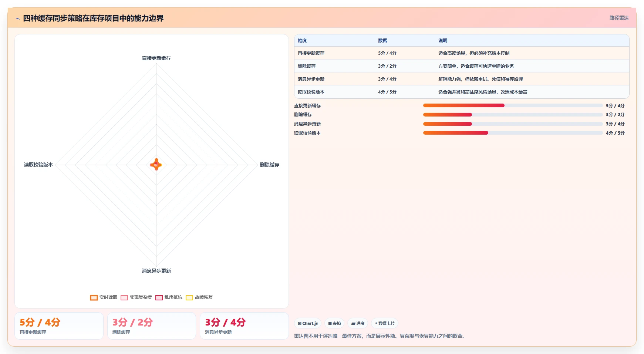Click the 进度 chip
This screenshot has width=644, height=354.
(358, 323)
